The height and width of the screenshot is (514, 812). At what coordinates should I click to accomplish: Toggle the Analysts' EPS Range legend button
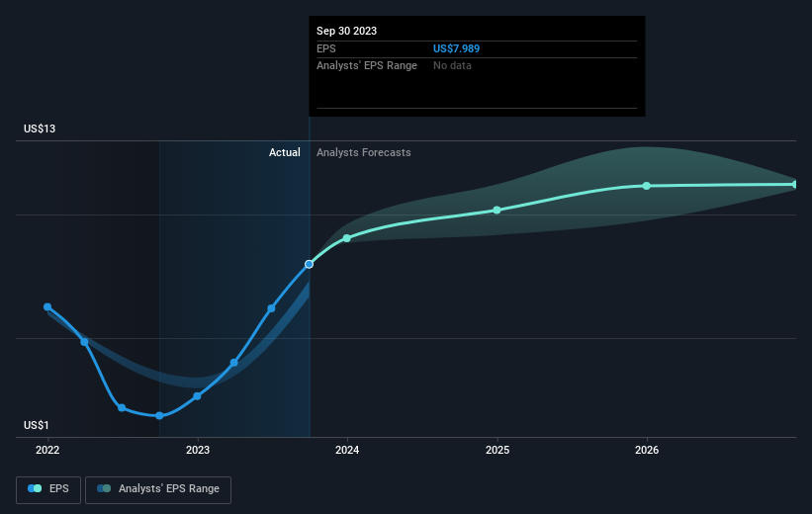(158, 489)
